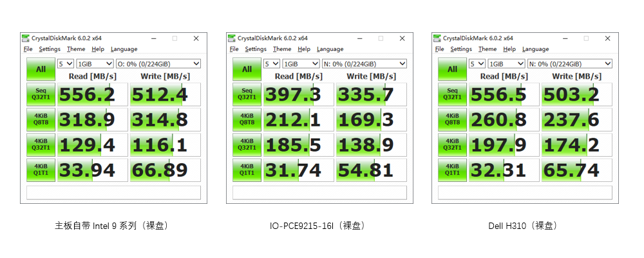This screenshot has height=258, width=644.
Task: Open the File menu in the Intel 9 window
Action: (x=28, y=49)
